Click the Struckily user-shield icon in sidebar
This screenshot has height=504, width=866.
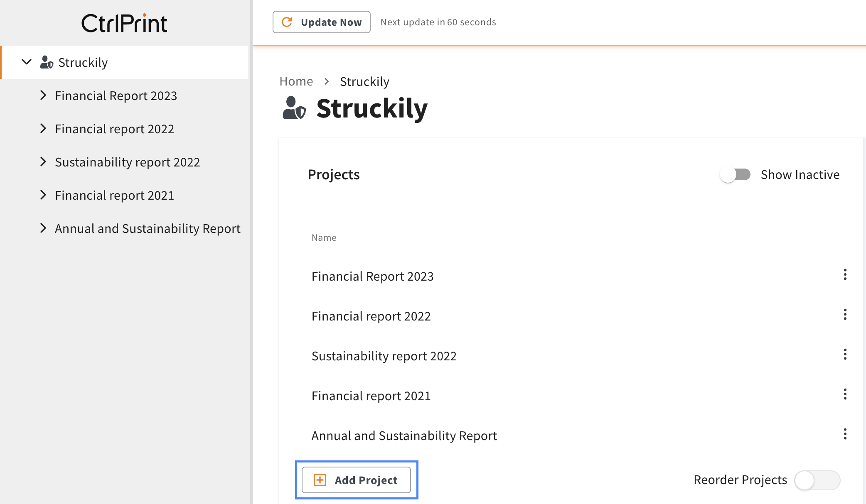coord(47,62)
